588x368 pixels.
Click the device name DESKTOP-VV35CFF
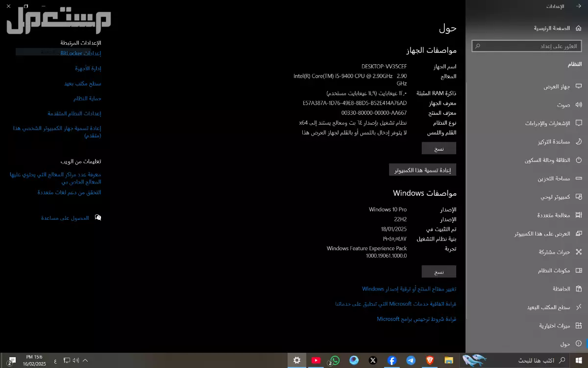tap(384, 66)
